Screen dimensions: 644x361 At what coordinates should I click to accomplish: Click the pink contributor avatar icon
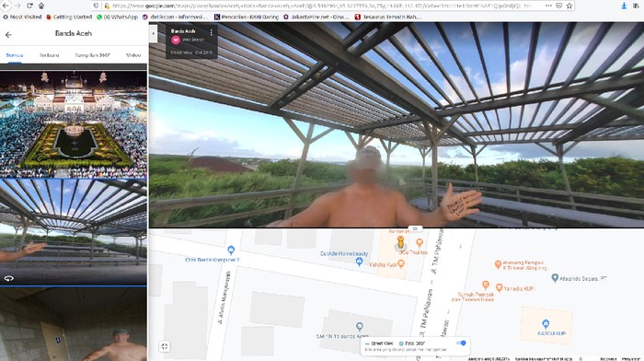176,40
